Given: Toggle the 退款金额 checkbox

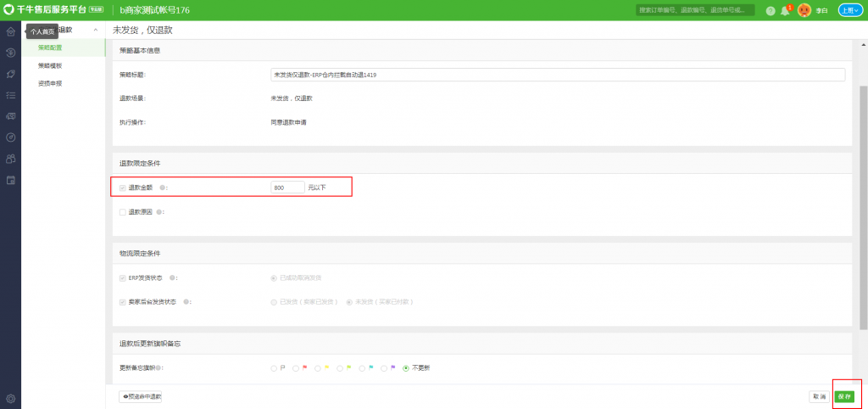Looking at the screenshot, I should pos(123,188).
